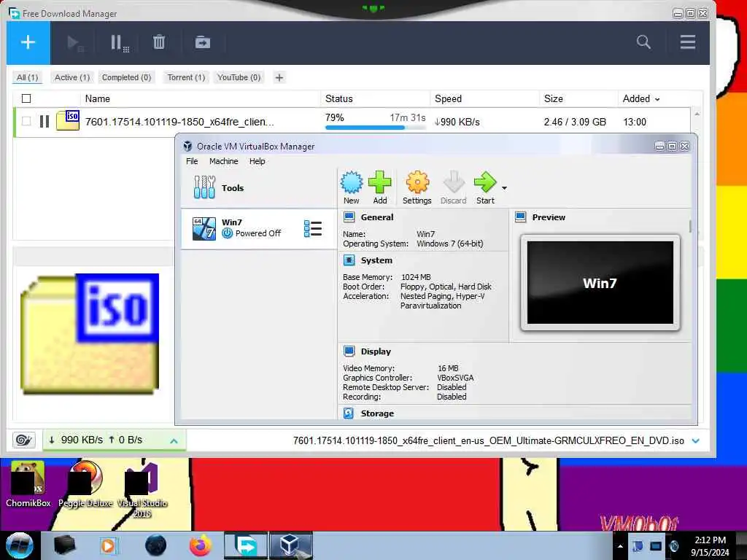Screen dimensions: 747x560
Task: Expand the speed panel chevron in status bar
Action: point(174,441)
